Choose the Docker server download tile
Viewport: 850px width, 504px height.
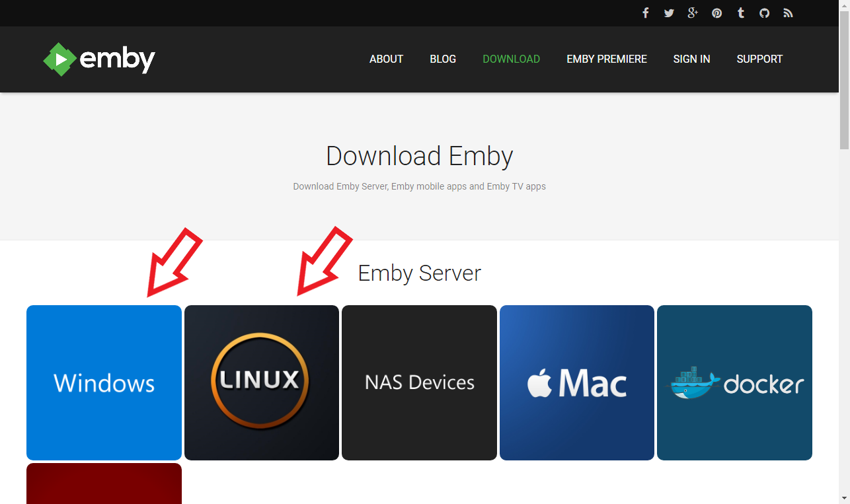(734, 382)
